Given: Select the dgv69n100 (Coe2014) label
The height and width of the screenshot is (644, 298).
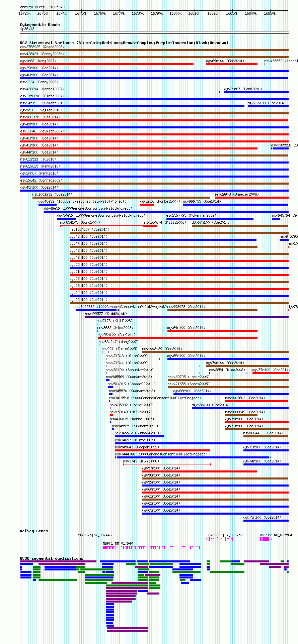Looking at the screenshot, I should (225, 61).
